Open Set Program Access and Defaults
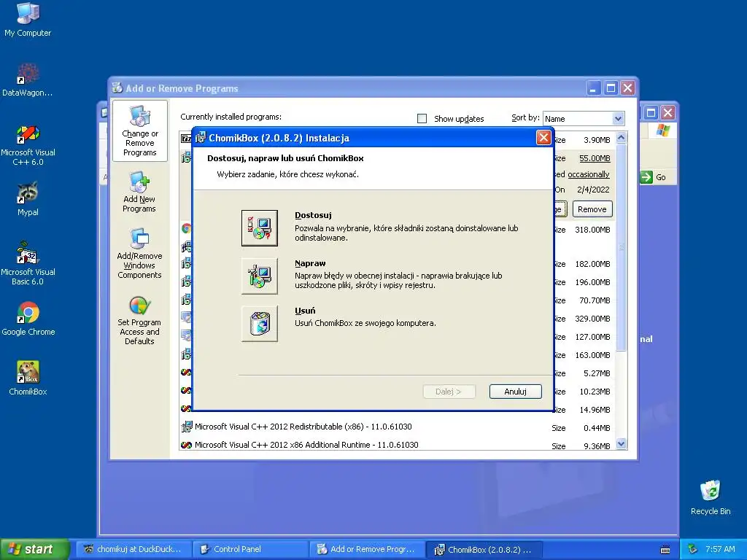The image size is (747, 560). [x=139, y=320]
